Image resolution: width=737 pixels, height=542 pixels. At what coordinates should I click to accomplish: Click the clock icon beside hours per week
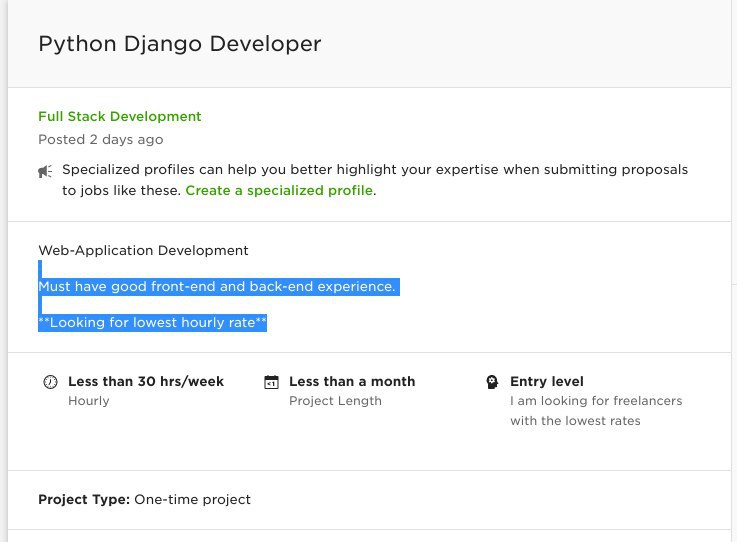tap(50, 382)
